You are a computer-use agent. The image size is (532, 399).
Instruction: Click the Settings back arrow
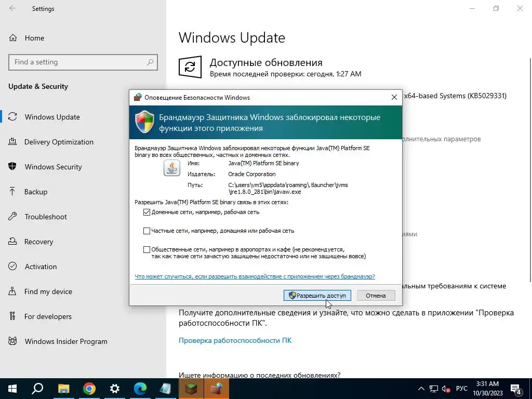(x=12, y=8)
